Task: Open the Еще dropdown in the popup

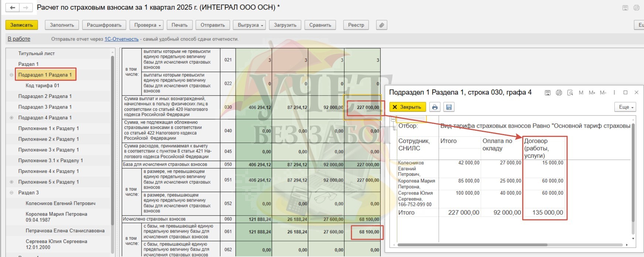Action: (625, 107)
